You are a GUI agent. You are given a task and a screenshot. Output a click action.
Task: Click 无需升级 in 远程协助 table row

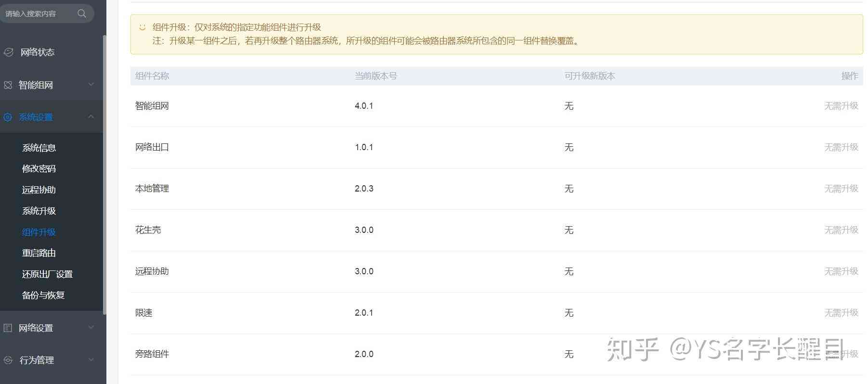[x=841, y=271]
